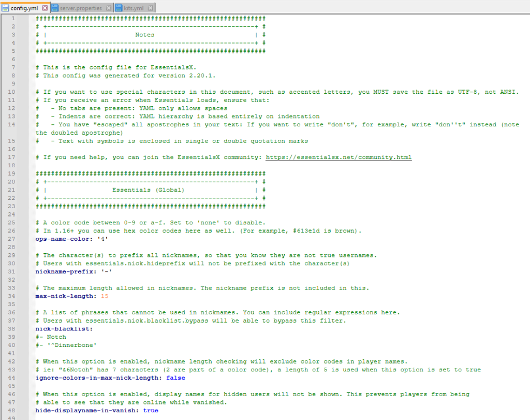Click the save icon on kits.yml tab
The image size is (530, 420).
119,8
